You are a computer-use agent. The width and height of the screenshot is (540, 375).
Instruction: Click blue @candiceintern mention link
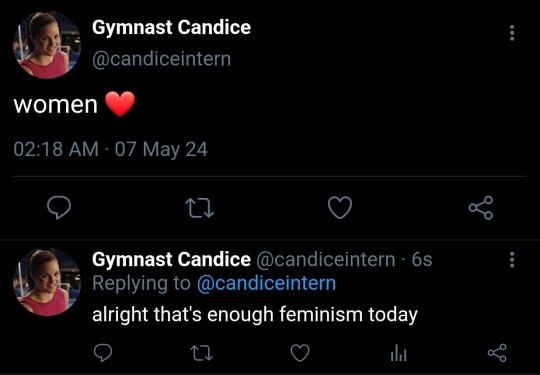[266, 283]
